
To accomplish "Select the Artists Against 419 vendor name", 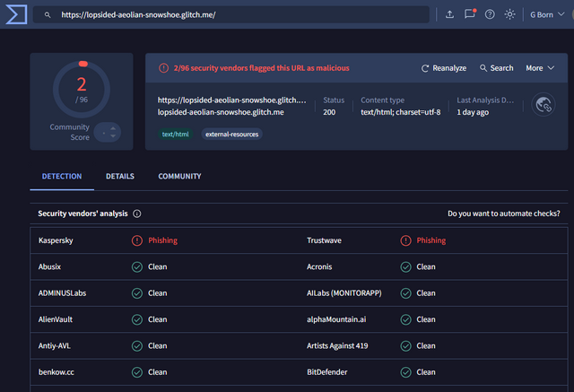I will point(337,346).
